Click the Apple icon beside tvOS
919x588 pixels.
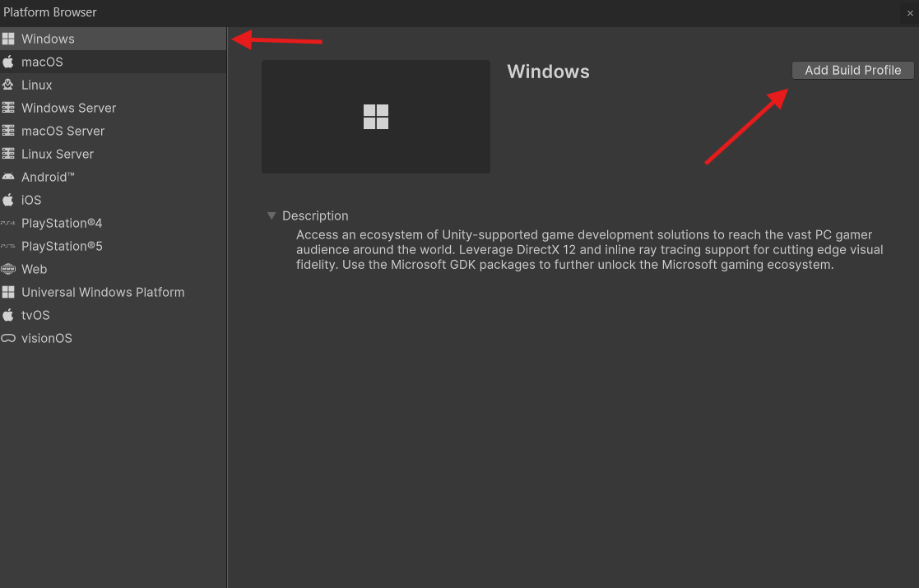click(8, 315)
